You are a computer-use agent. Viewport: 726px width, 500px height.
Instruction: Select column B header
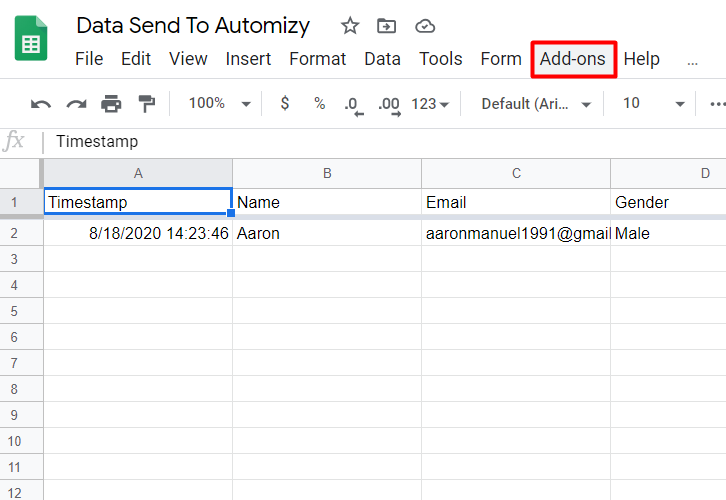[327, 173]
